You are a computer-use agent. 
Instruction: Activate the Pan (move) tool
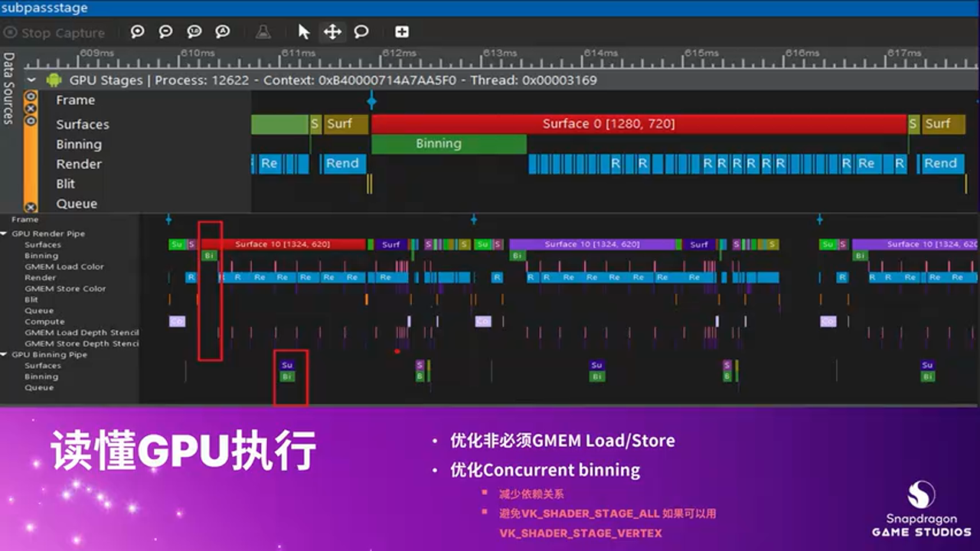coord(332,32)
